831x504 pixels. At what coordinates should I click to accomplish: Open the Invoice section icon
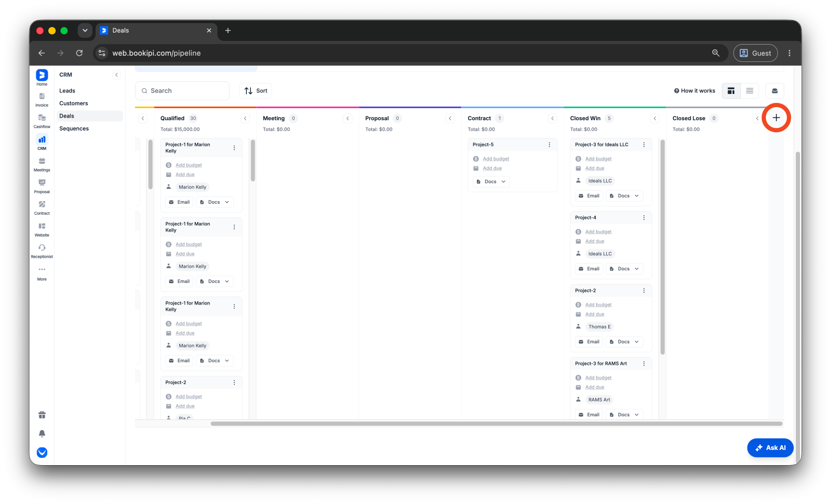click(x=42, y=97)
